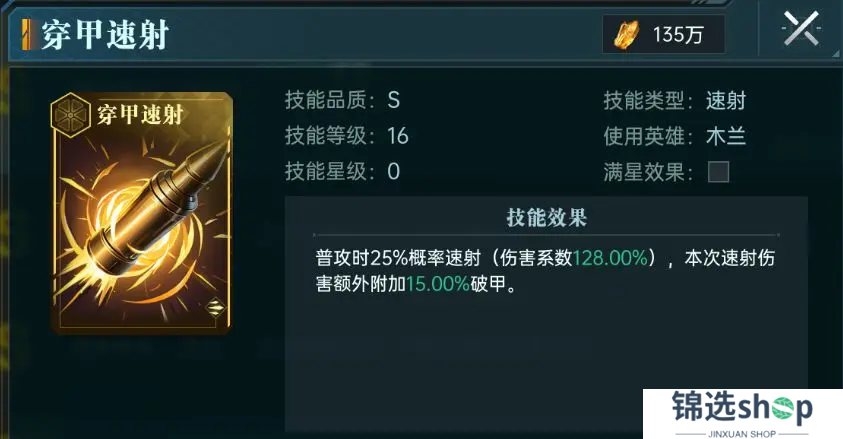Close the 穿甲速射 skill panel
This screenshot has width=843, height=439.
coord(801,28)
